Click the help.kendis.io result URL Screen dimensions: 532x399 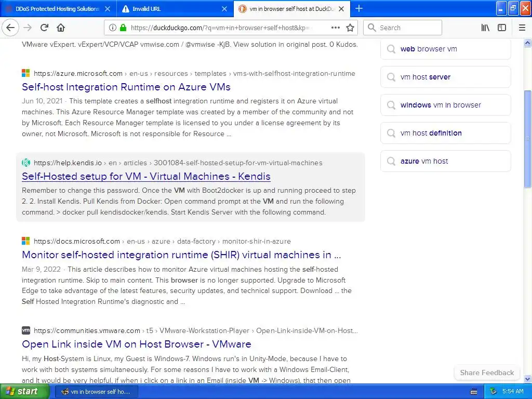point(178,163)
